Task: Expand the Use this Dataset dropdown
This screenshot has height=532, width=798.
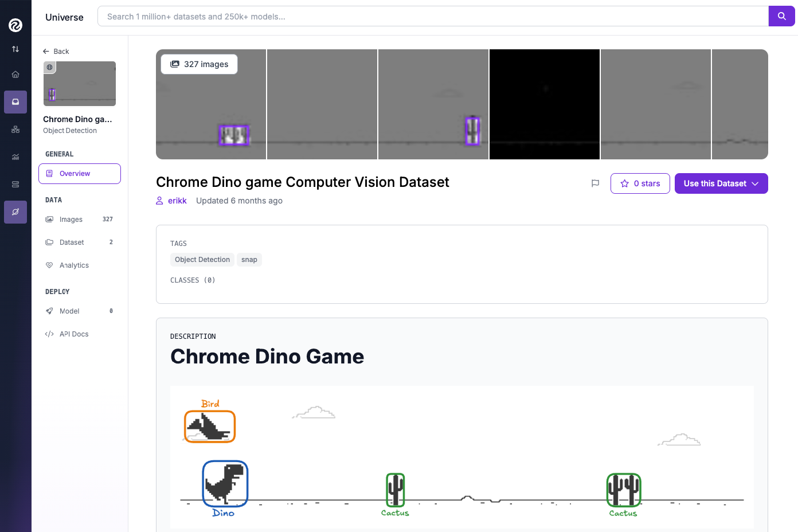Action: tap(721, 183)
